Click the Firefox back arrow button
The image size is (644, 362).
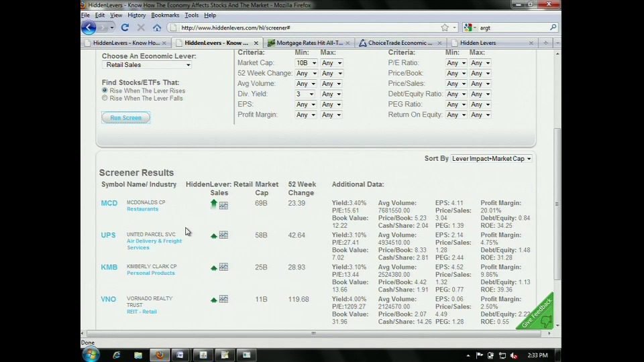(x=89, y=27)
